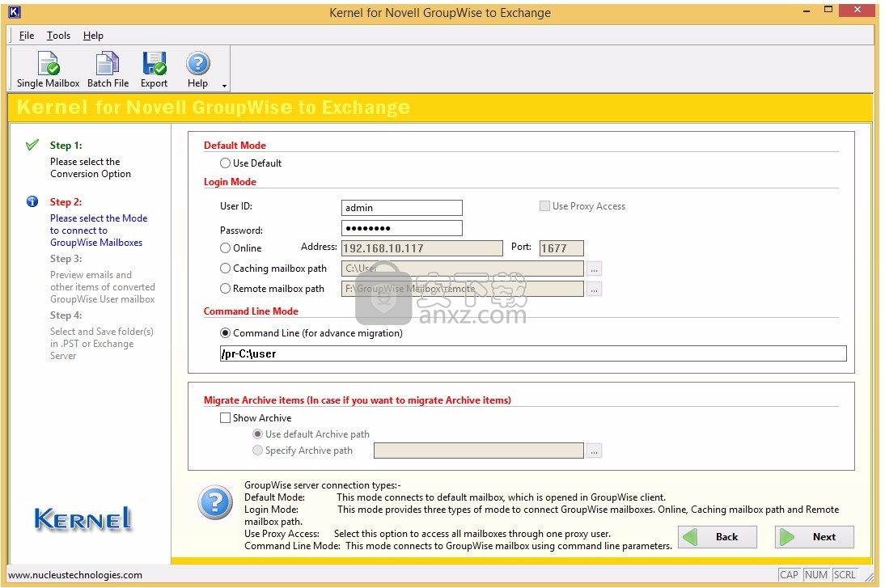
Task: Browse for Archive path
Action: point(595,451)
